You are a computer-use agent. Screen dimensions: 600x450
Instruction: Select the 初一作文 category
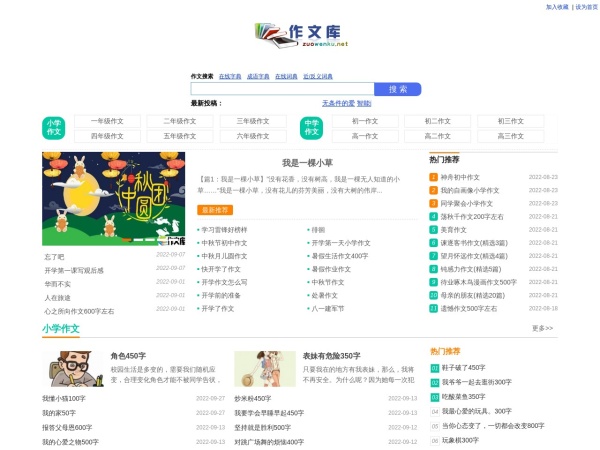(x=365, y=121)
